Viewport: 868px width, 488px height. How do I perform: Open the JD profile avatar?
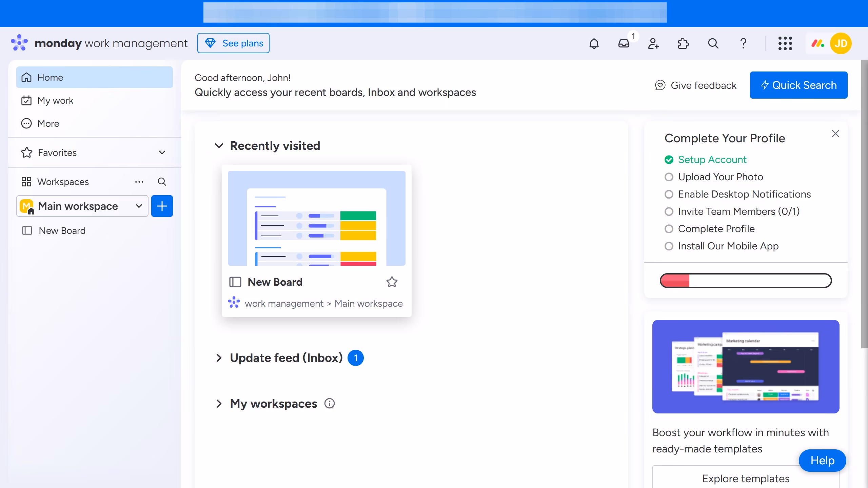[841, 43]
